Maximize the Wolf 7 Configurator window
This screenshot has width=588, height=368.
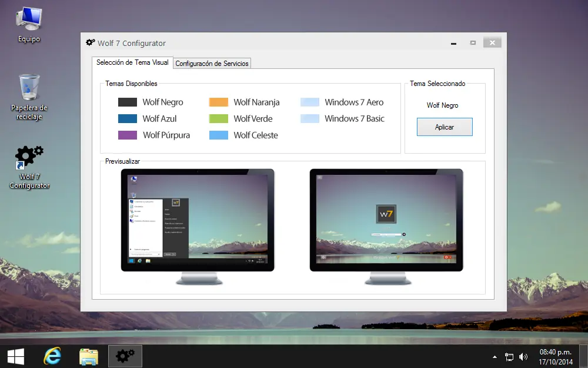pos(473,43)
